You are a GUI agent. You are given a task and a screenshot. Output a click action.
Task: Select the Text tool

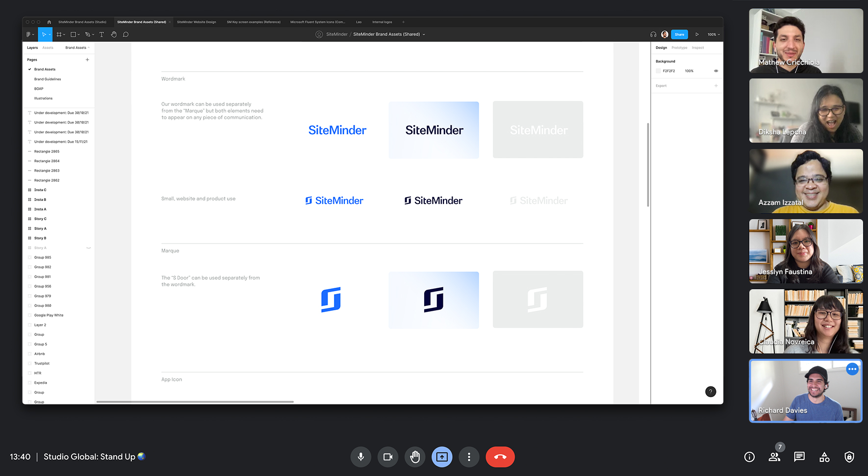point(102,34)
